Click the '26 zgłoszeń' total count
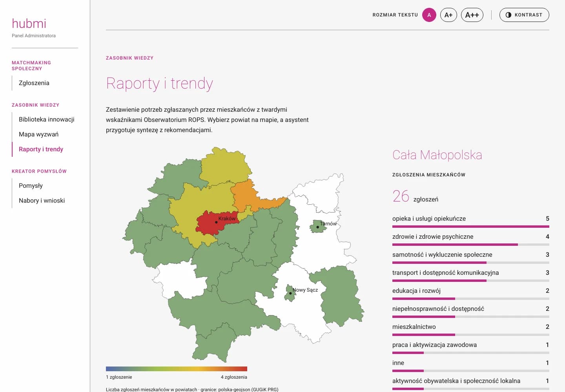This screenshot has height=392, width=565. tap(415, 196)
